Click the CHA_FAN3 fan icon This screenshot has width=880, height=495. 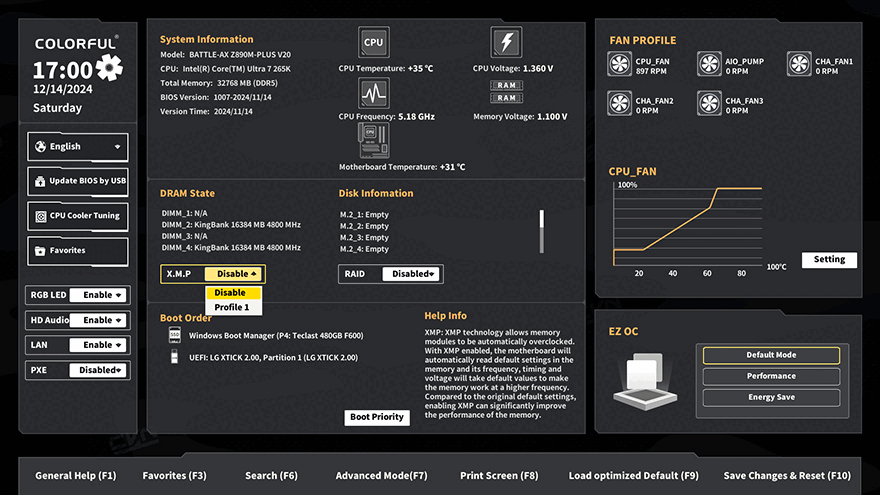709,103
